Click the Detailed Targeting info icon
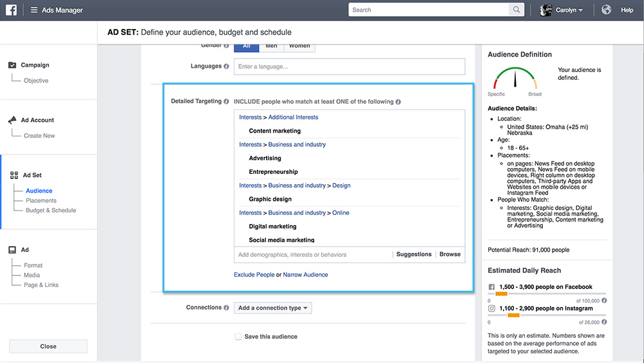This screenshot has width=644, height=363. click(x=226, y=102)
